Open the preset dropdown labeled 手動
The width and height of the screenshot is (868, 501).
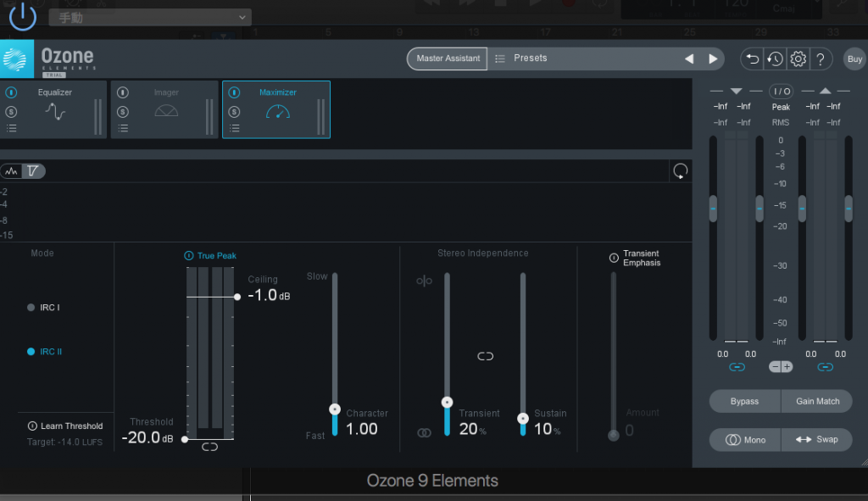pos(150,18)
